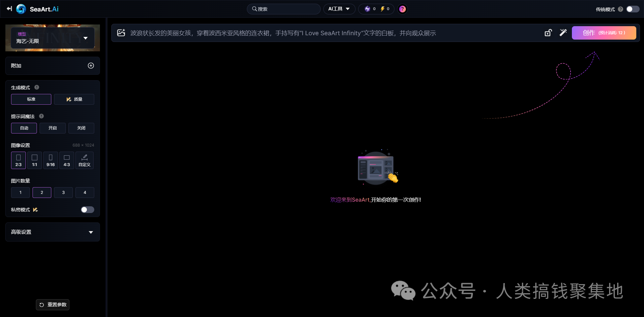Switch to 质量 generation mode

[74, 99]
